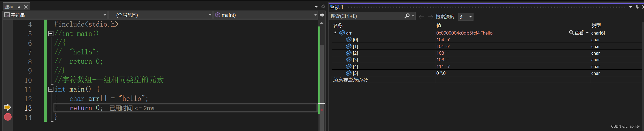
Task: Open the search options dropdown beside magnifier
Action: [413, 16]
